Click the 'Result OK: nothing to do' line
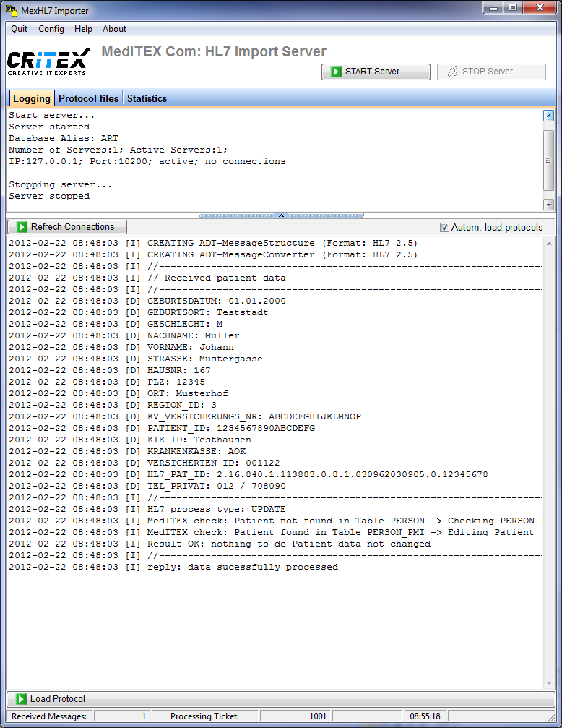The height and width of the screenshot is (728, 562). (220, 544)
